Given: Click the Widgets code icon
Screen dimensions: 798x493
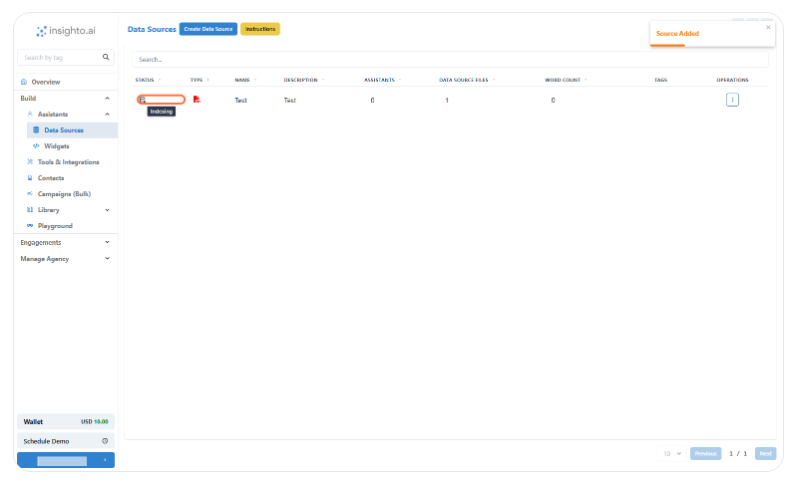Looking at the screenshot, I should point(36,146).
